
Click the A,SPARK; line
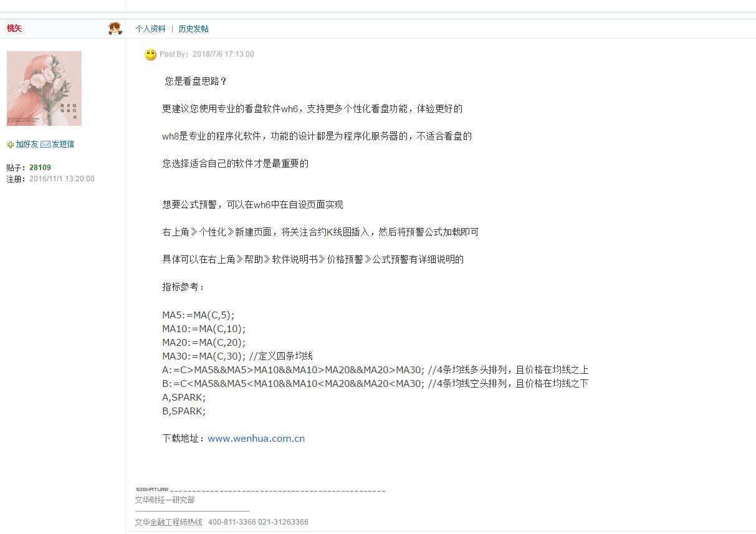point(184,398)
